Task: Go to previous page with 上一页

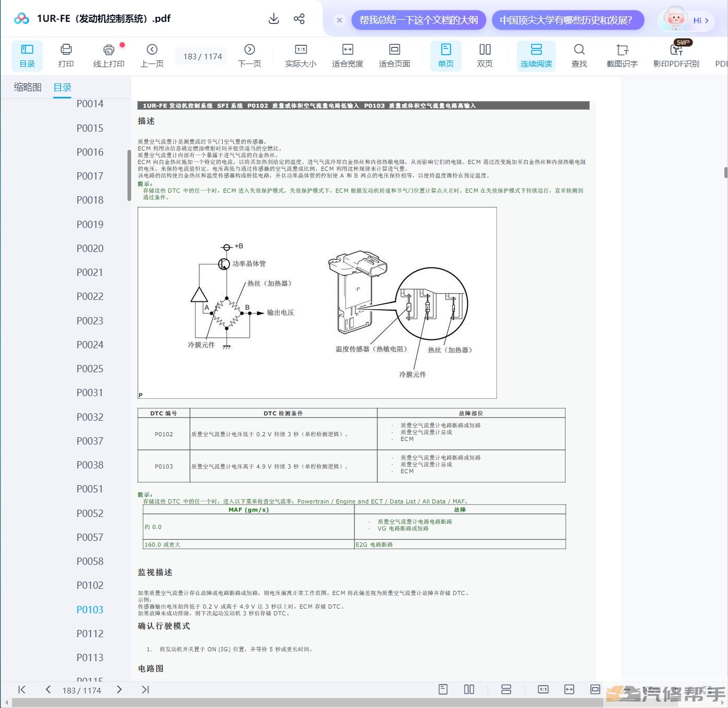Action: (152, 56)
